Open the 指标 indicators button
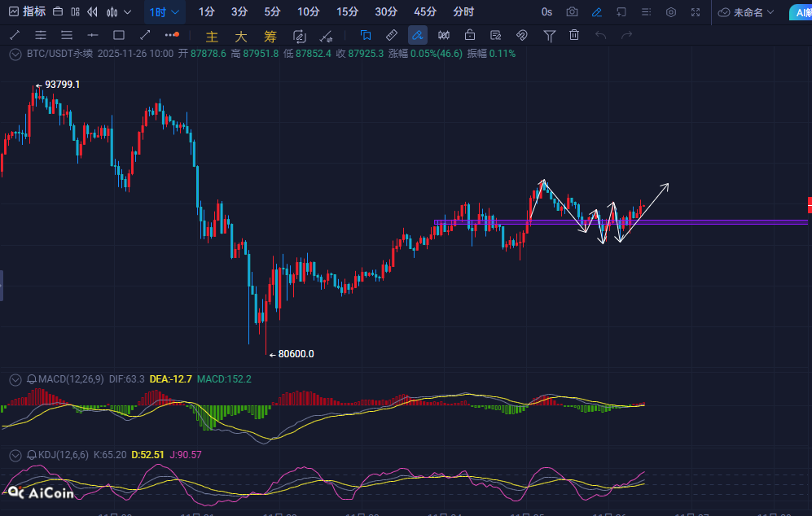The height and width of the screenshot is (516, 812). click(x=27, y=12)
